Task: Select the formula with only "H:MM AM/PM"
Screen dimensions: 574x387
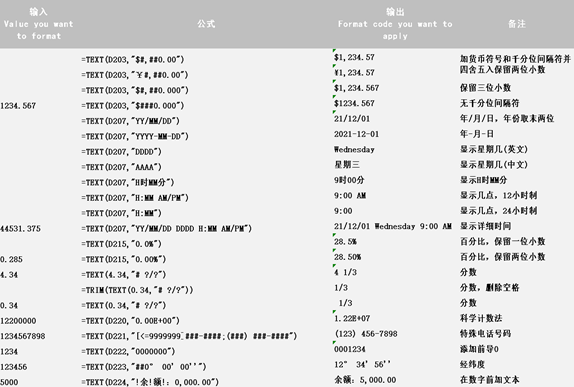Action: click(x=135, y=198)
